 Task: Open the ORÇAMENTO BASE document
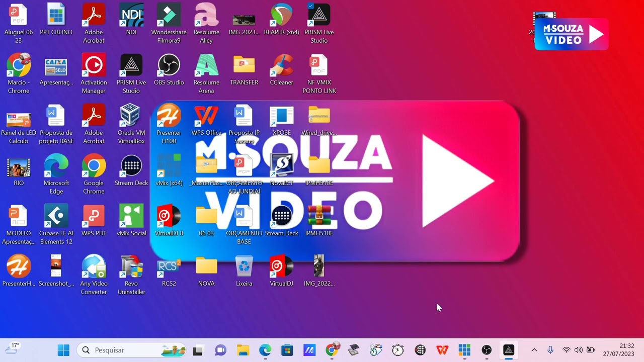coord(244,224)
